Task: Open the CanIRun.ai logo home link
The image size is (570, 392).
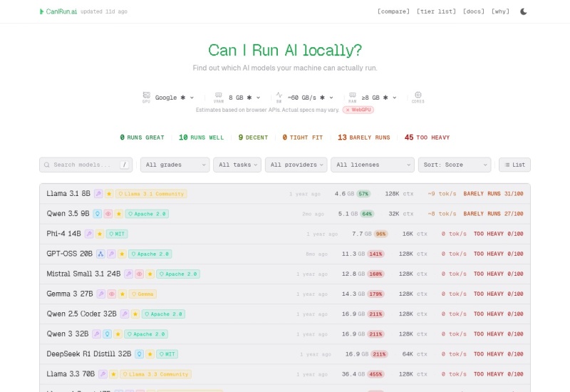Action: (58, 11)
